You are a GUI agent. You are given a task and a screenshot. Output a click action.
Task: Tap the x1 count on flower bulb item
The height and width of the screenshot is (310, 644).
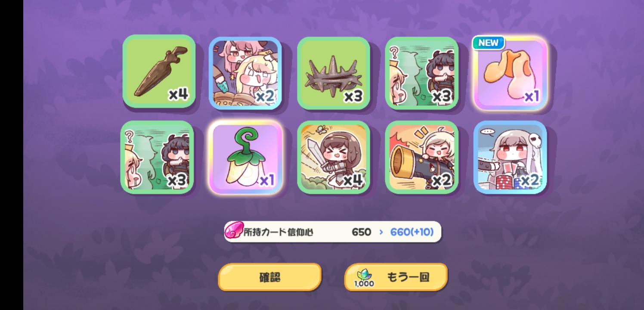click(267, 181)
